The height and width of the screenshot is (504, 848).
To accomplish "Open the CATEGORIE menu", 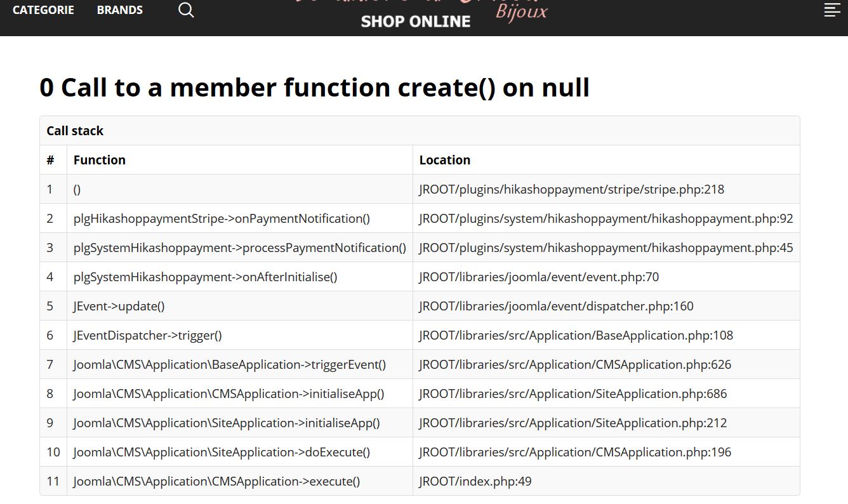I will point(43,10).
